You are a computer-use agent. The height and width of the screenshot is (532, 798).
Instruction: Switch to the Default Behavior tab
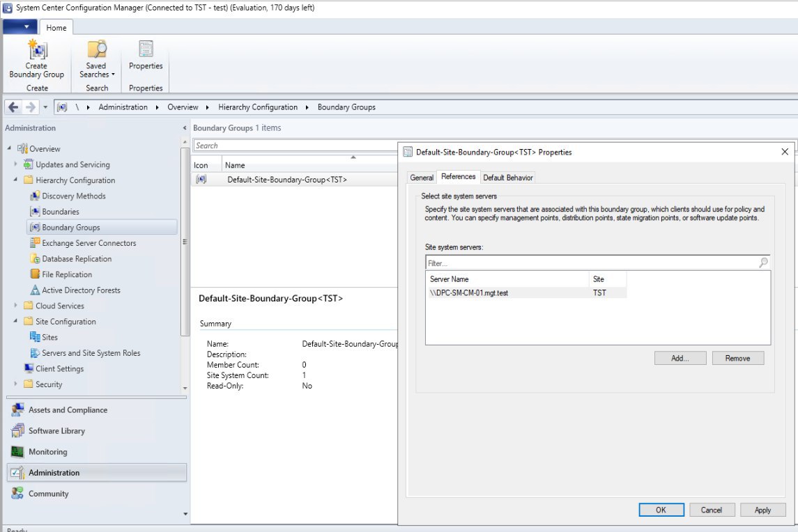(508, 178)
